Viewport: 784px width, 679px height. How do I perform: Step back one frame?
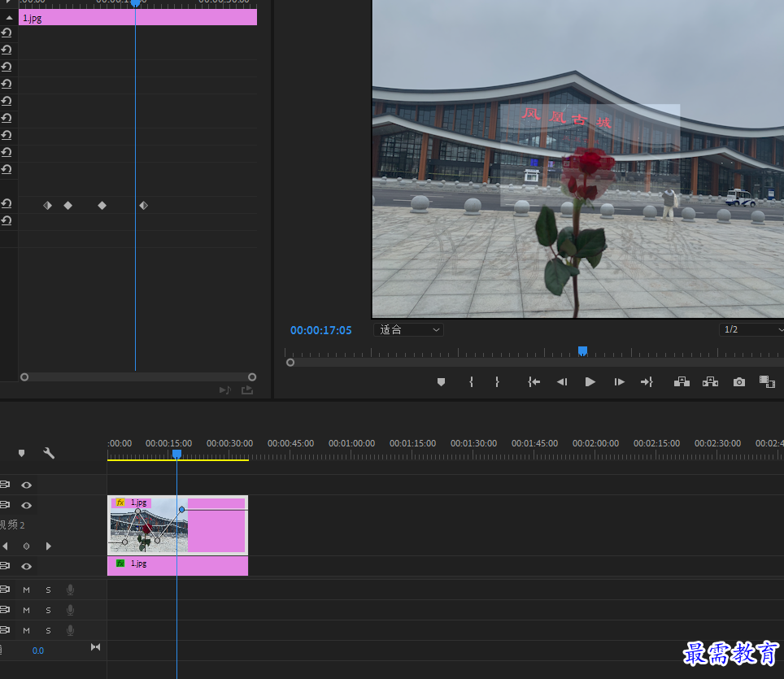[x=562, y=382]
